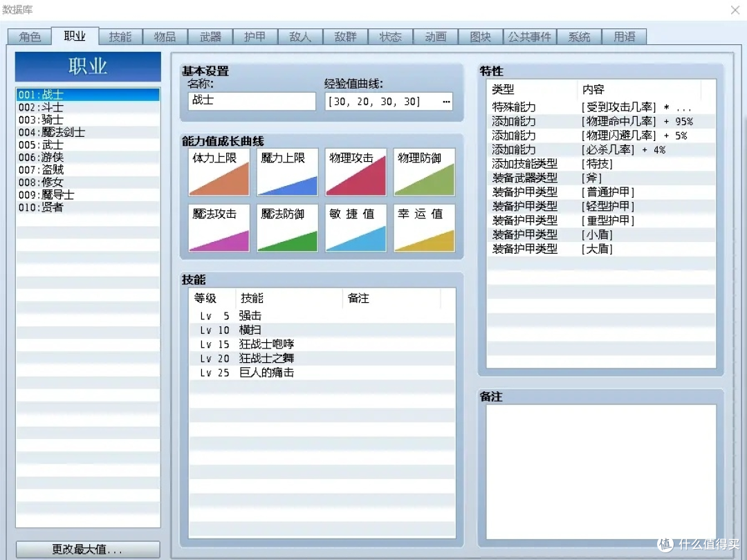The width and height of the screenshot is (747, 560).
Task: Select the Lv 15 狂战士咆哮 skill row
Action: (322, 344)
